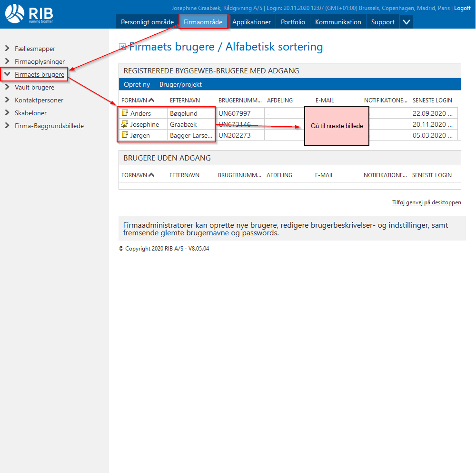Click the RIB logo in header
This screenshot has height=473, width=476.
point(29,13)
